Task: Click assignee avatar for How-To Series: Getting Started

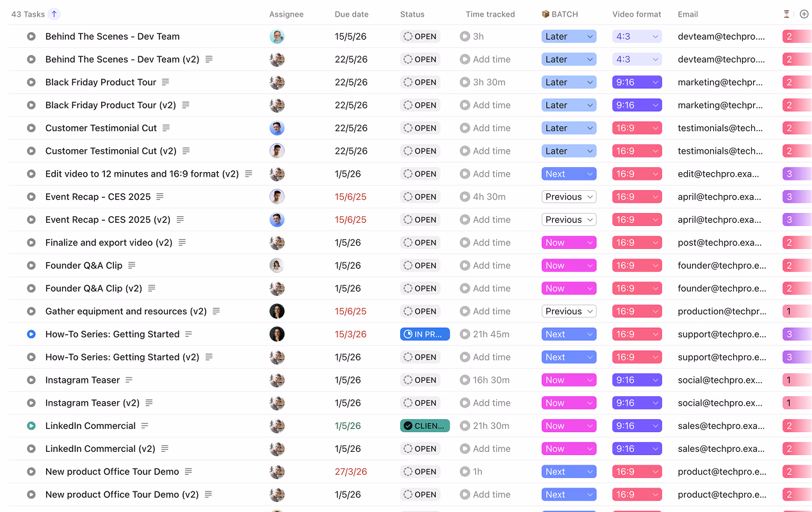Action: coord(277,334)
